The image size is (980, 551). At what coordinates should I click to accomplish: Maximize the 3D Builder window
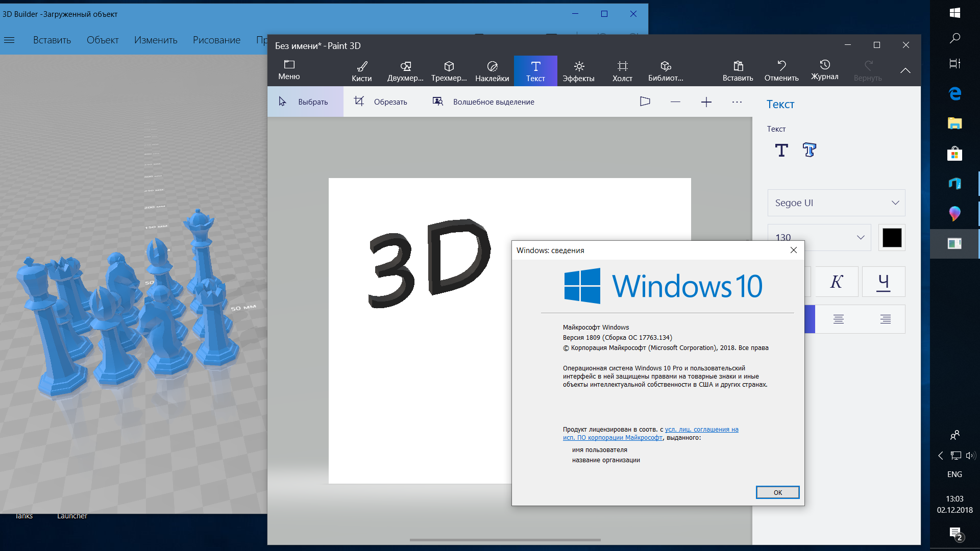pos(604,14)
